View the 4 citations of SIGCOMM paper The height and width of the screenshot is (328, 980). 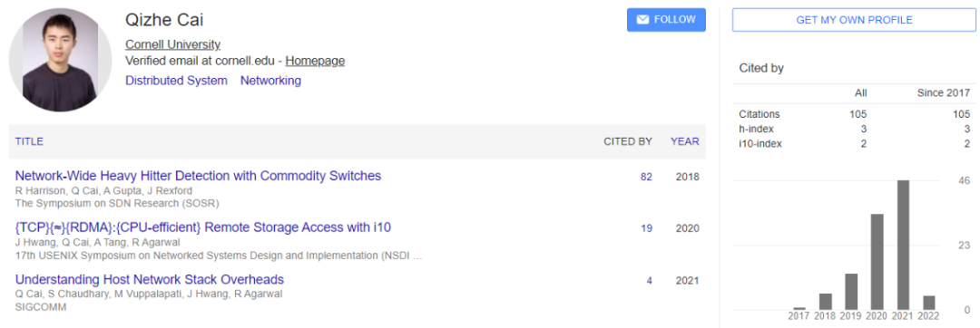pos(650,281)
